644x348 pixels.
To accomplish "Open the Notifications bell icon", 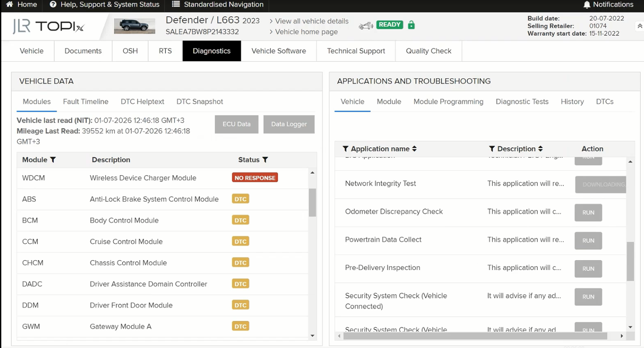I will click(587, 4).
